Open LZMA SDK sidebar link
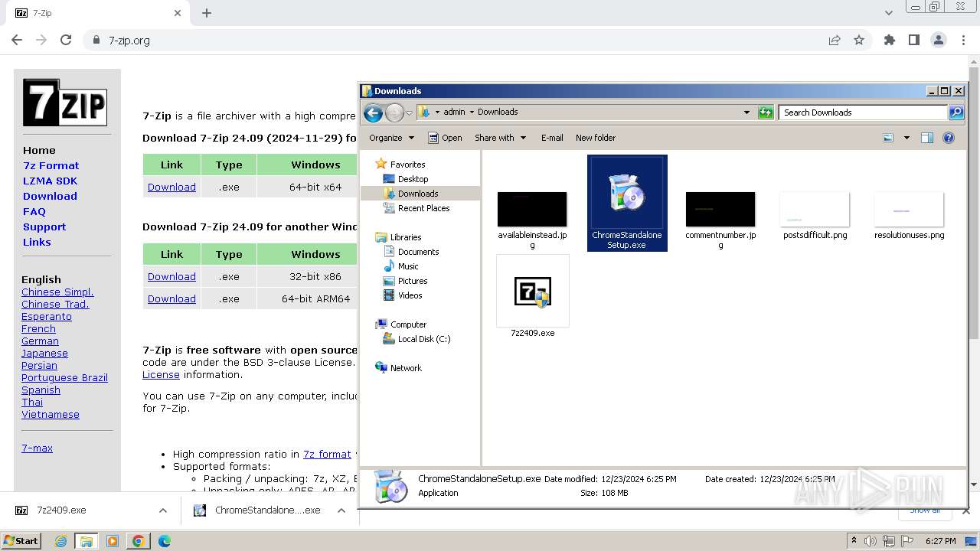This screenshot has width=980, height=551. [x=50, y=181]
